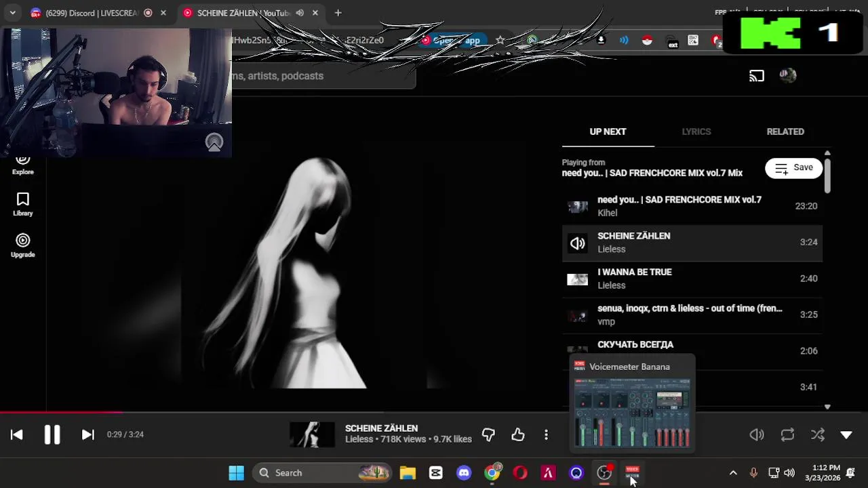
Task: Toggle shuffle in the player bar
Action: click(x=818, y=435)
